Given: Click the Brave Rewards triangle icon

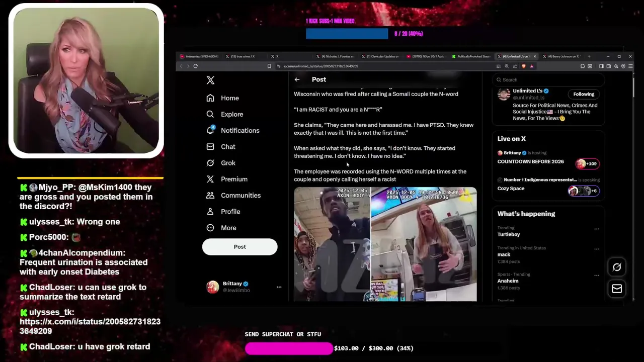Looking at the screenshot, I should pyautogui.click(x=531, y=66).
